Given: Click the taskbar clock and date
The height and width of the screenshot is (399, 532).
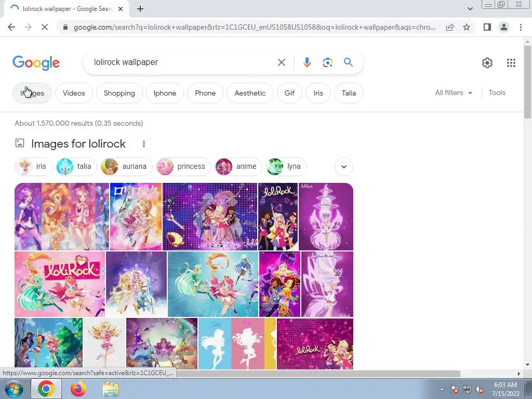Looking at the screenshot, I should tap(506, 389).
